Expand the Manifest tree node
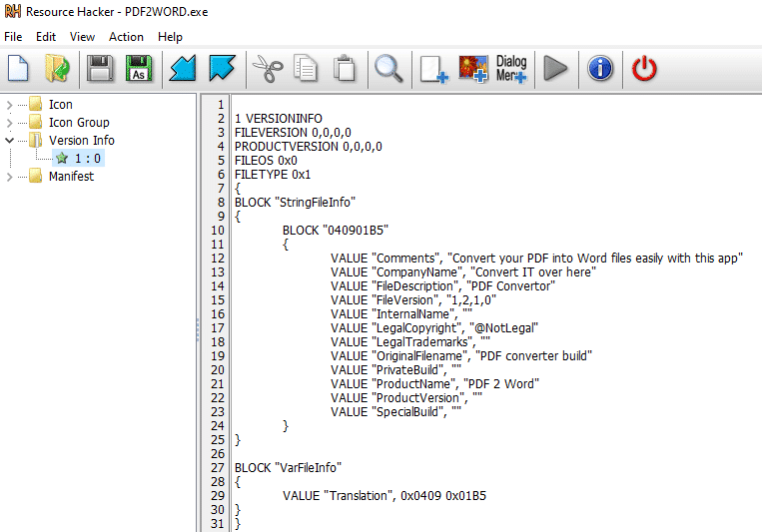This screenshot has width=762, height=532. tap(9, 177)
